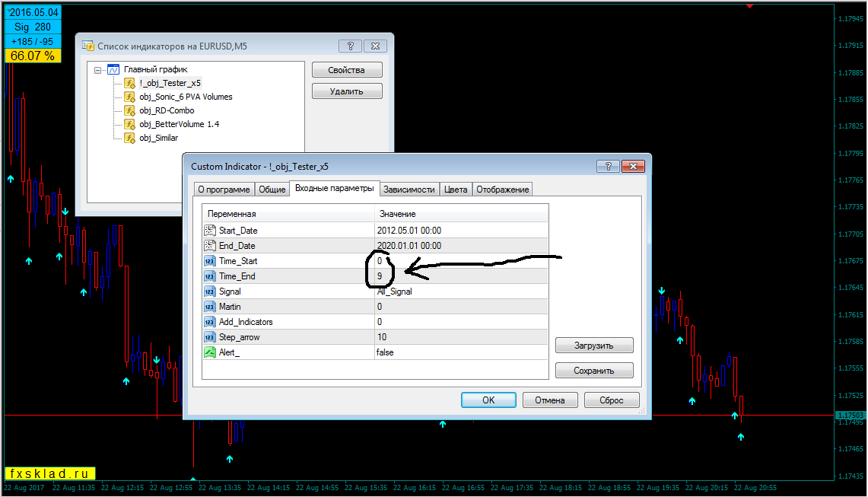Viewport: 868px width, 497px height.
Task: Switch to the Общие tab
Action: tap(272, 190)
